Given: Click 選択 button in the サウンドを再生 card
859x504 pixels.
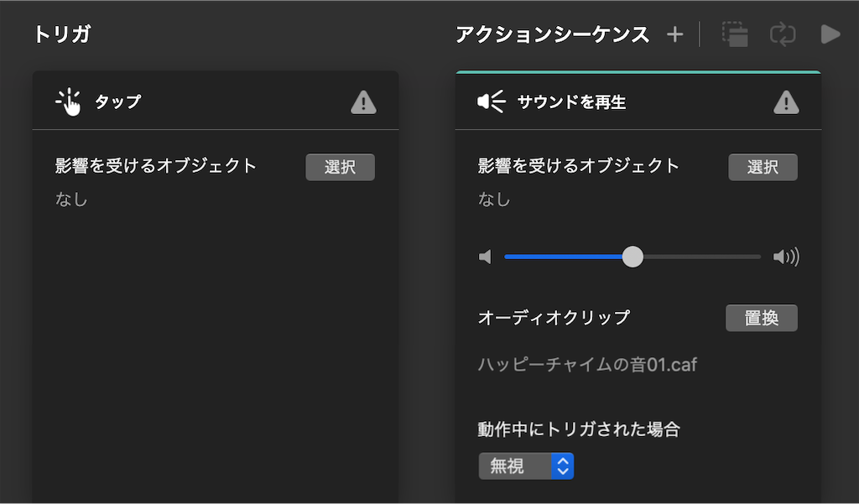Looking at the screenshot, I should tap(763, 167).
